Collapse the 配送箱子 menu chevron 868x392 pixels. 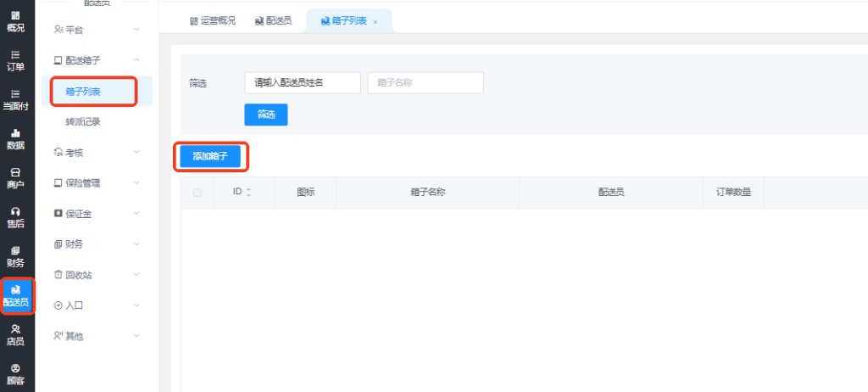(x=136, y=60)
